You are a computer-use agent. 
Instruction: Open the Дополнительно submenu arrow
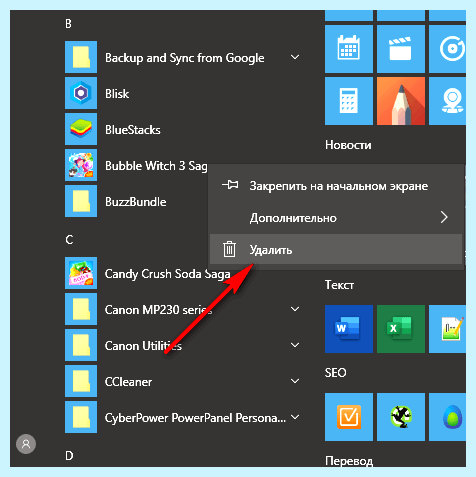coord(444,217)
